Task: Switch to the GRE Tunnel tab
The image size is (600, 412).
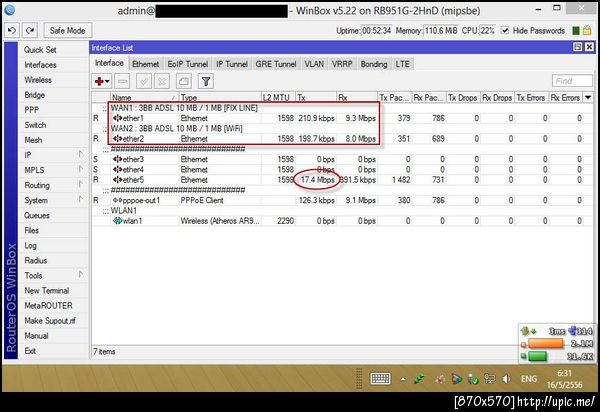Action: [x=276, y=64]
